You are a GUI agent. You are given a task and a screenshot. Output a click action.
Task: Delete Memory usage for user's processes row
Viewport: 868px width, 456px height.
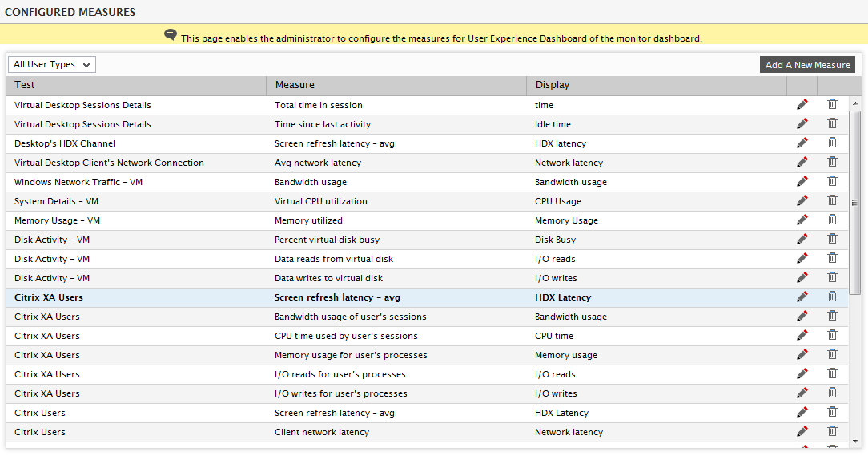(832, 354)
